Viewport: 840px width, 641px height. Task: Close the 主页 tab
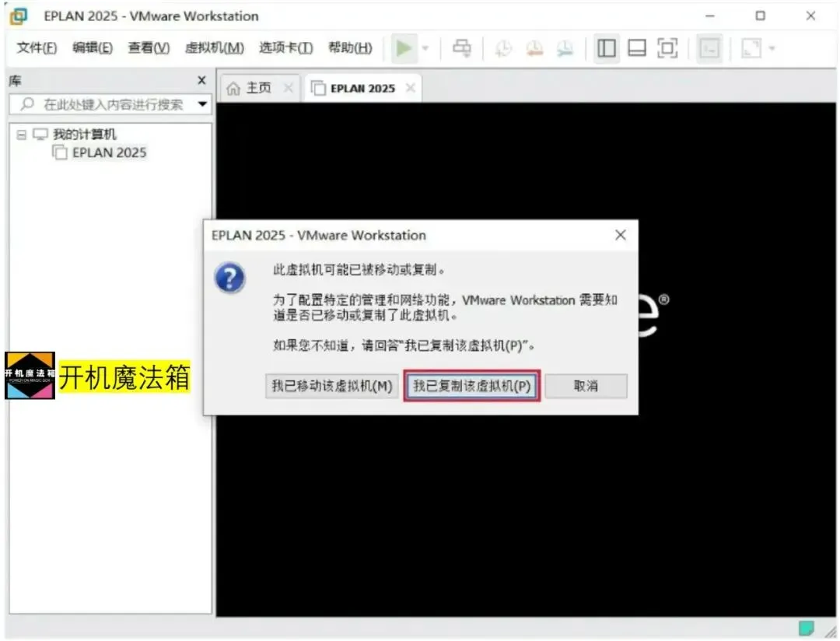(289, 87)
